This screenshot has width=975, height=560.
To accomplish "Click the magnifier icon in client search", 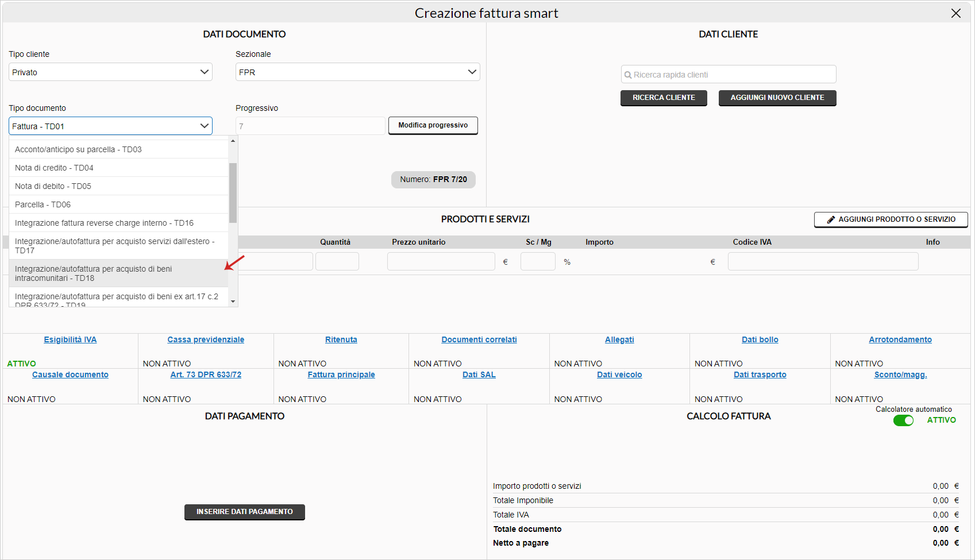I will (628, 75).
